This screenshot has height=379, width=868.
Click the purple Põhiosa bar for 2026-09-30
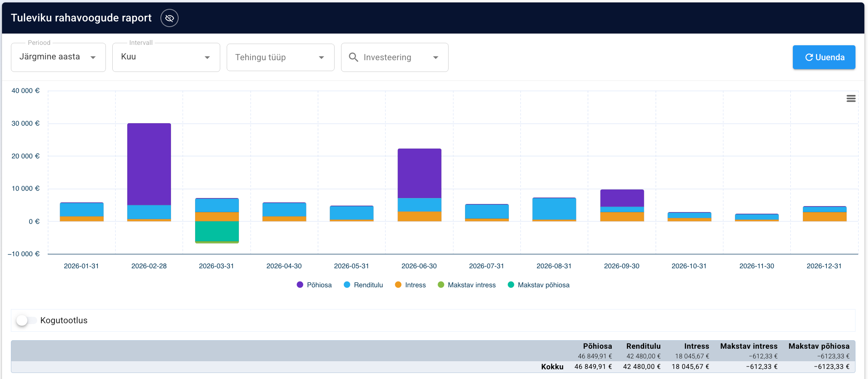pyautogui.click(x=622, y=198)
